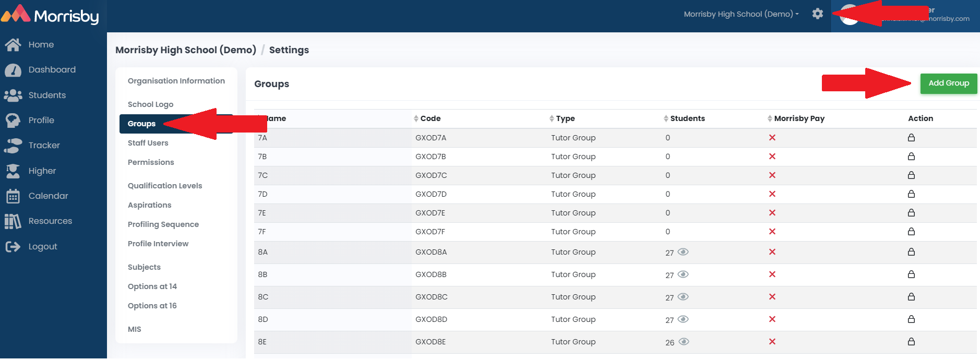Open Qualification Levels settings
This screenshot has width=980, height=360.
coord(165,186)
